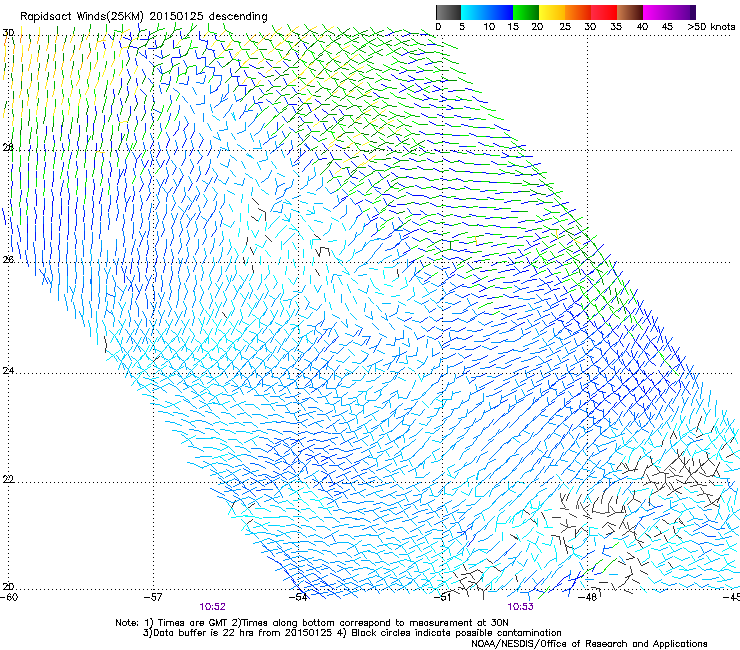Click the yellow 20-25 knots legend swatch

552,12
